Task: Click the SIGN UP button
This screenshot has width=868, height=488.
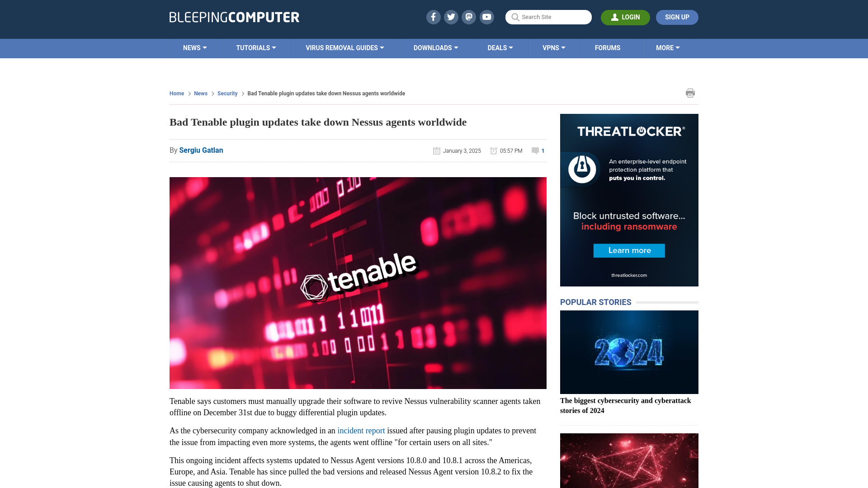Action: 677,17
